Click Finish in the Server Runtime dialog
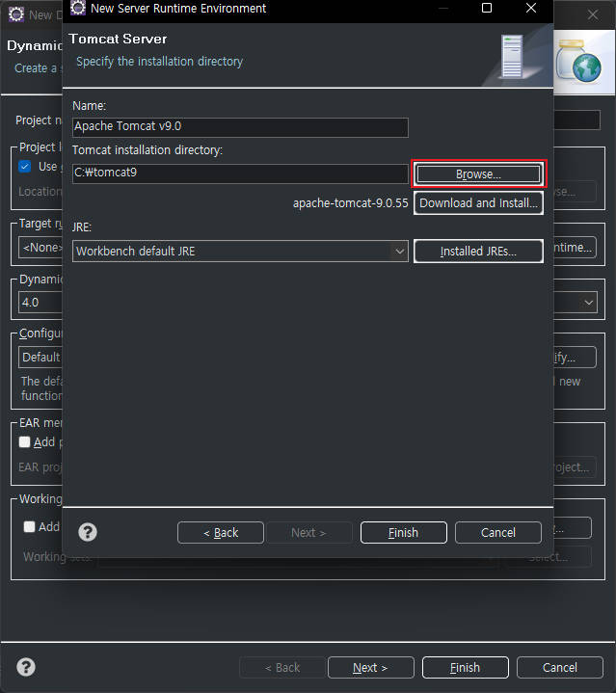 (404, 533)
